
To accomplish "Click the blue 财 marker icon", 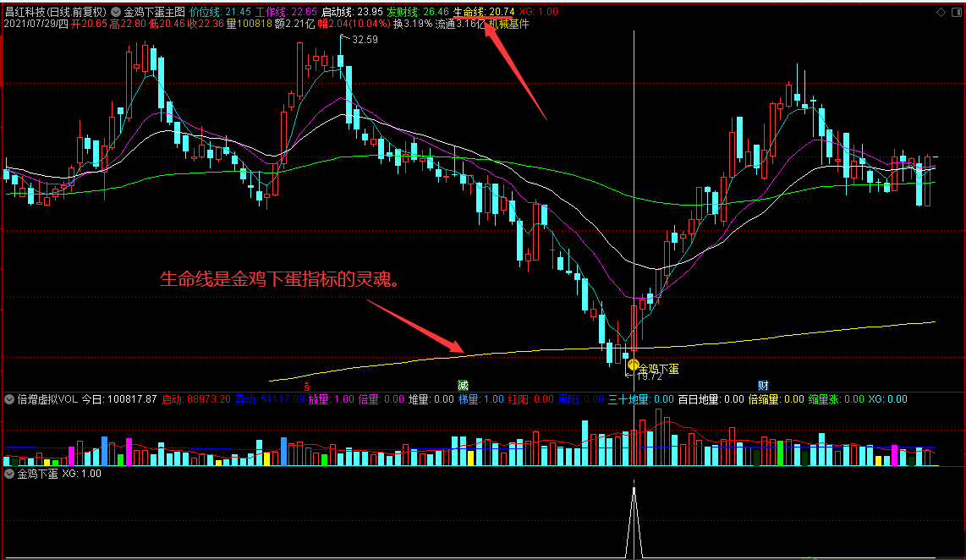I will point(763,386).
